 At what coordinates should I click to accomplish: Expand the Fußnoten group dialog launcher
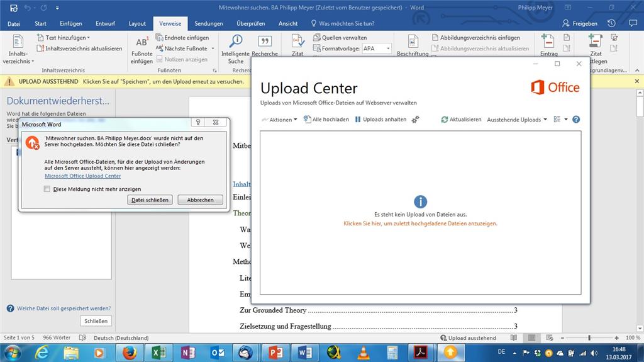pos(214,71)
